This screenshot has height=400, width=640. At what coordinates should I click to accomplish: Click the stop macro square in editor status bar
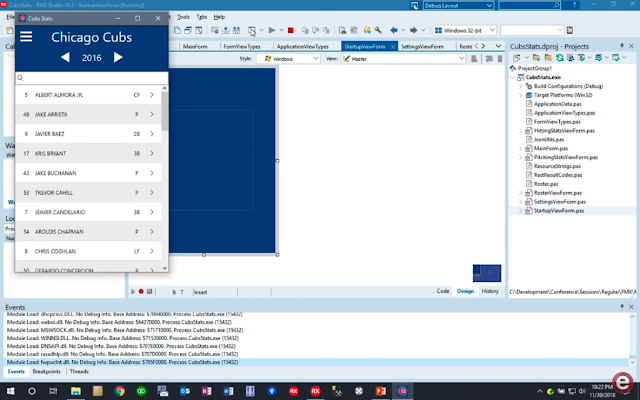(149, 291)
